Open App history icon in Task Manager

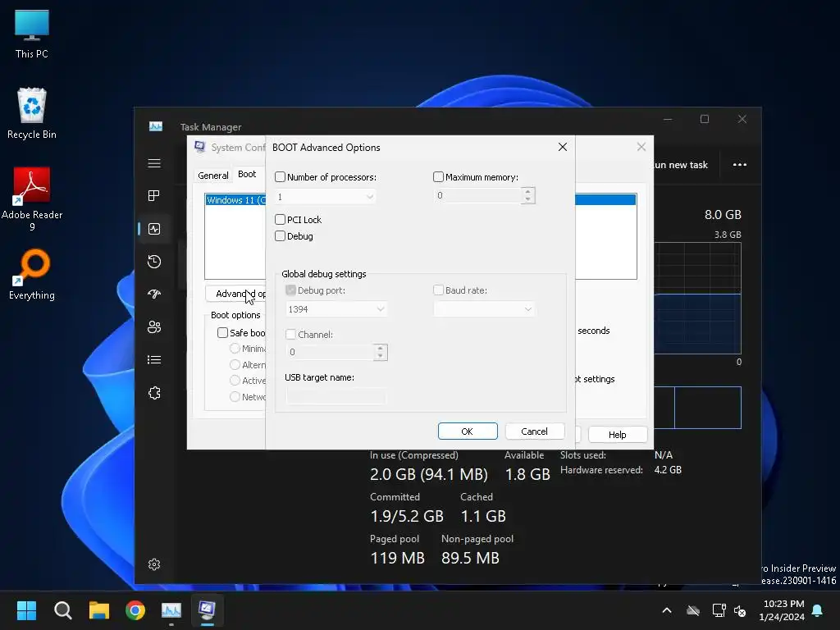coord(154,262)
